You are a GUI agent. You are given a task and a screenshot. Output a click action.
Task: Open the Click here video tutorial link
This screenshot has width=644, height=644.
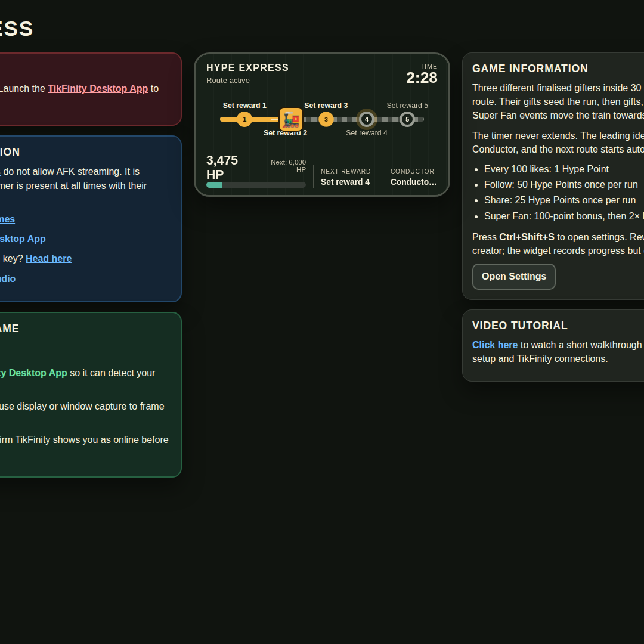pos(495,345)
